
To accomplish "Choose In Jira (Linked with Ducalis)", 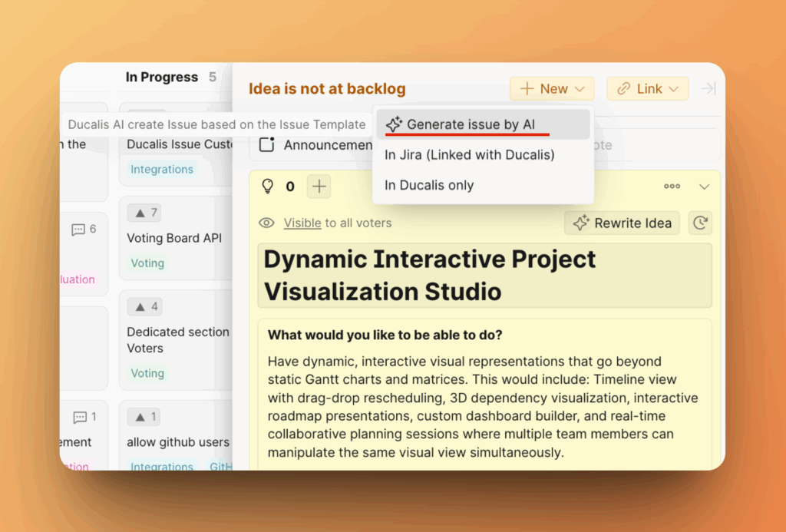I will pos(469,155).
